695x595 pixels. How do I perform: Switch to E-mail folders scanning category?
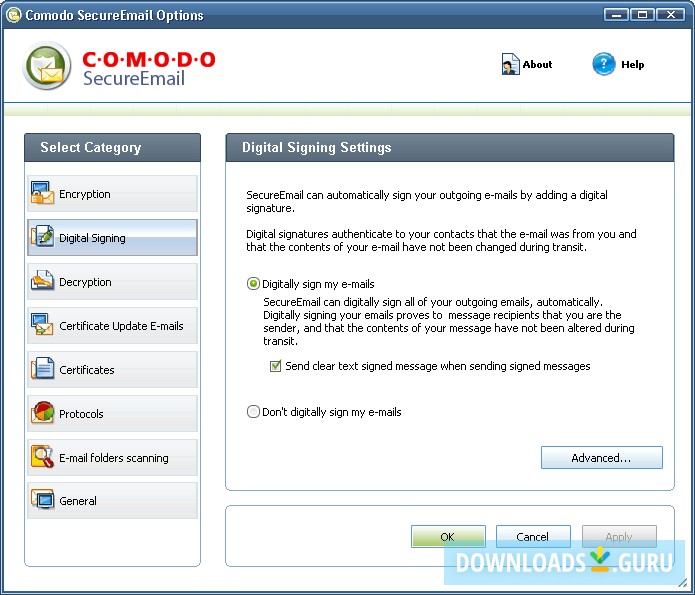tap(112, 457)
